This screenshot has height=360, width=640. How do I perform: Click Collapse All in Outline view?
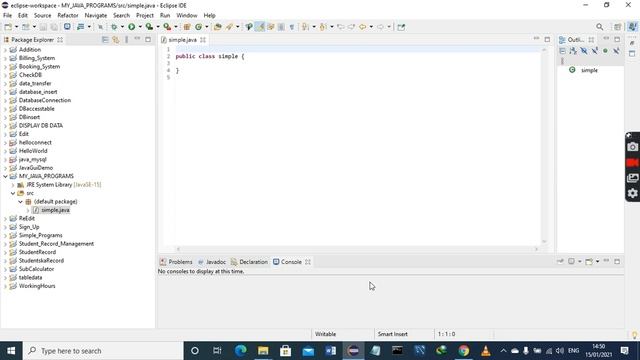[562, 51]
